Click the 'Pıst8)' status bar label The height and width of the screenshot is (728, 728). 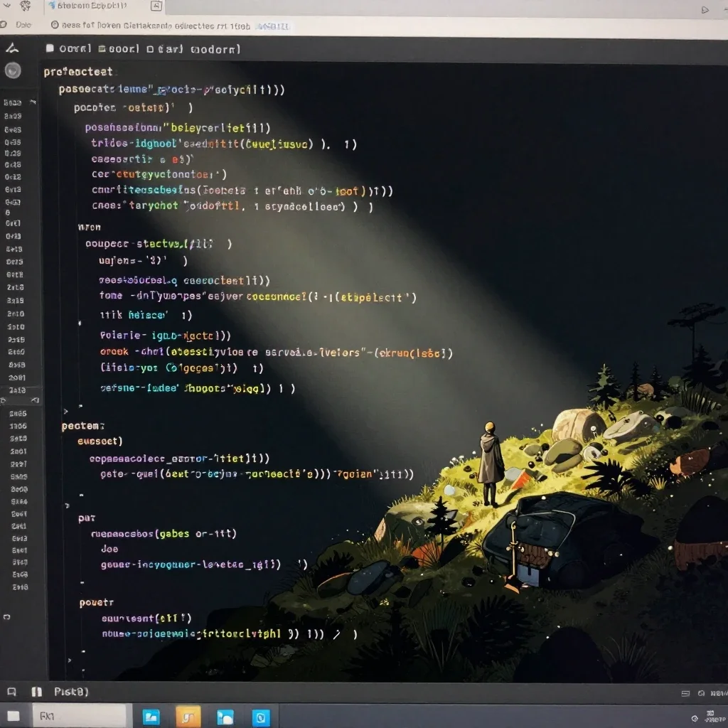click(x=71, y=692)
